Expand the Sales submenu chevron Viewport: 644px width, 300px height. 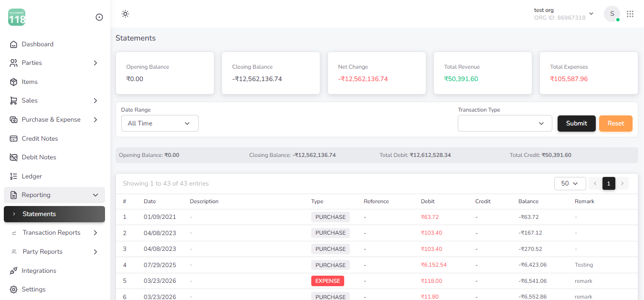pyautogui.click(x=95, y=101)
